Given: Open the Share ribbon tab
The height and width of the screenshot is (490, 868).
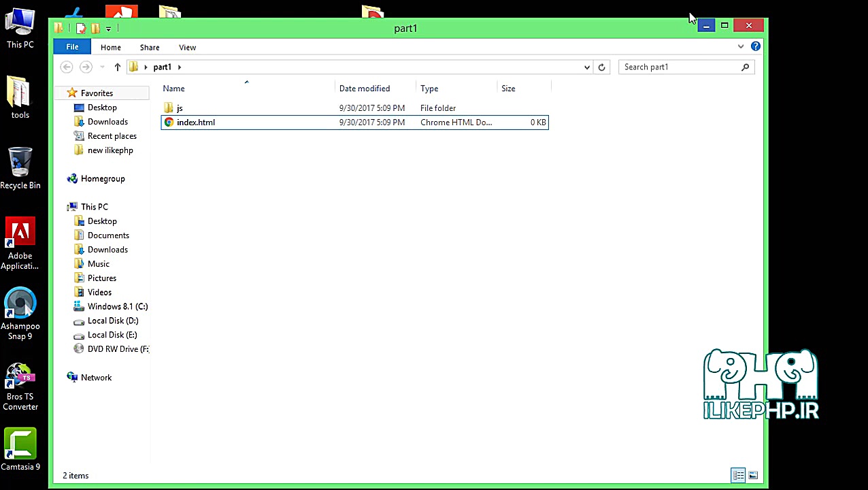Looking at the screenshot, I should click(x=149, y=47).
